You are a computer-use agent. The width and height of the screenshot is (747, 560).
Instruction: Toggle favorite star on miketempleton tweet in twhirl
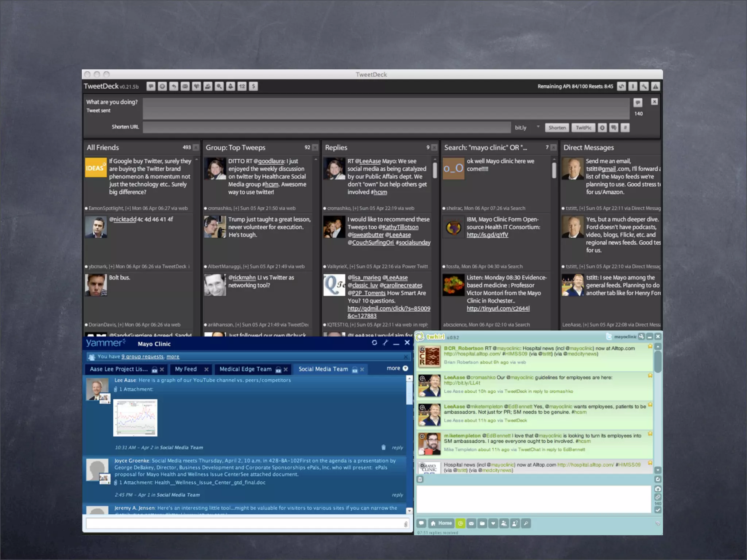point(650,434)
